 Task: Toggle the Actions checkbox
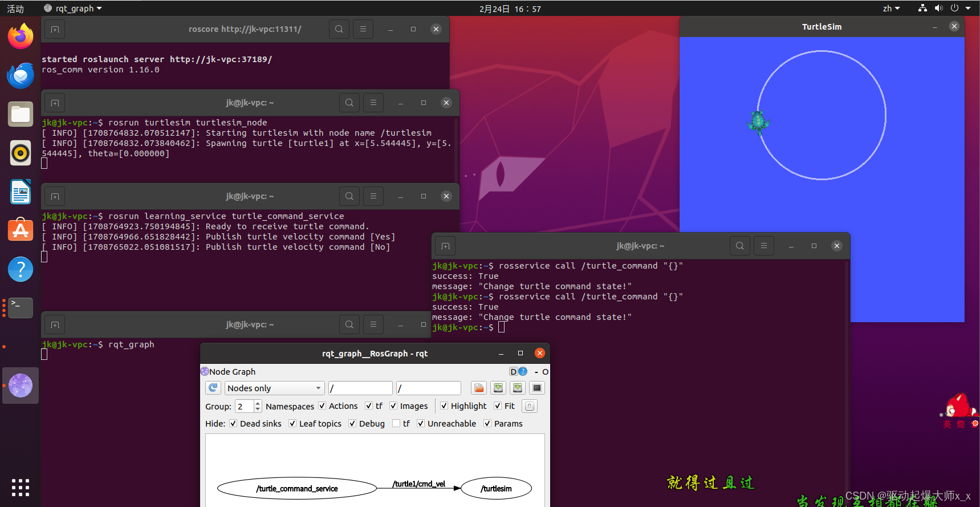(x=322, y=405)
